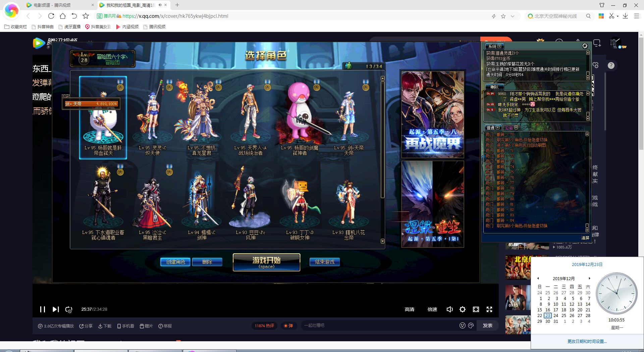The image size is (644, 352).
Task: Expand the 系统 chat tab plus box
Action: coord(499,46)
